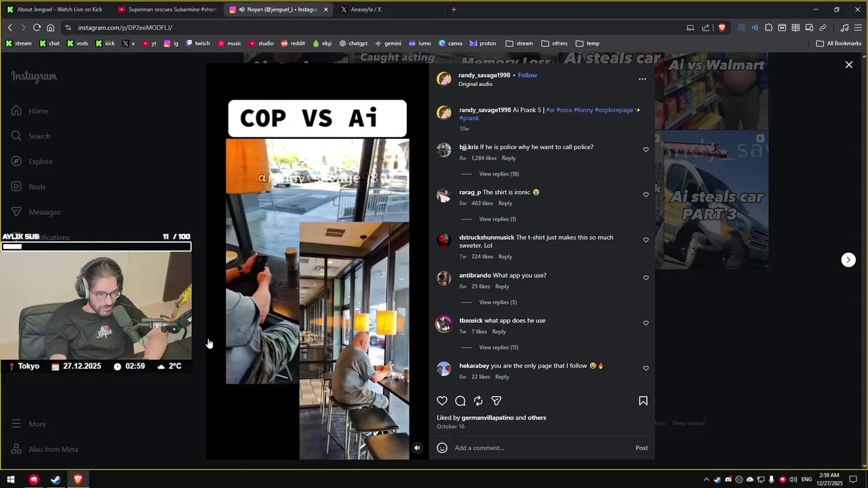Expand View replies (11)
This screenshot has width=868, height=488.
click(x=498, y=347)
